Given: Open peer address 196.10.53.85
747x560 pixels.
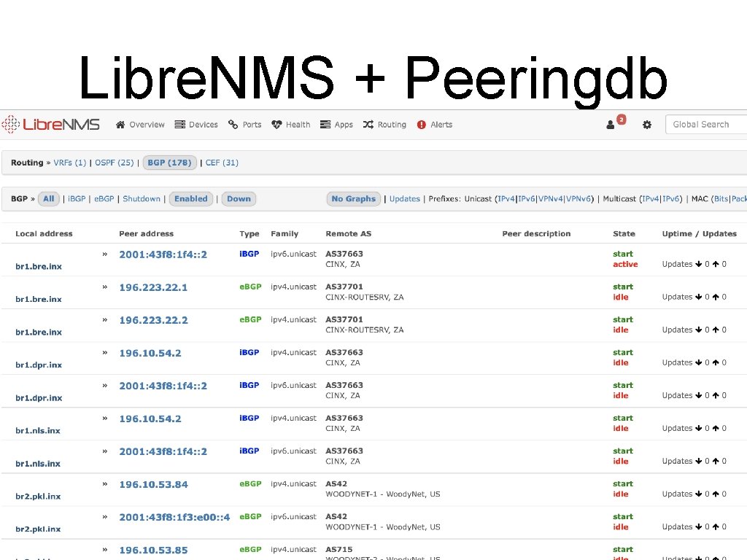Looking at the screenshot, I should tap(153, 551).
